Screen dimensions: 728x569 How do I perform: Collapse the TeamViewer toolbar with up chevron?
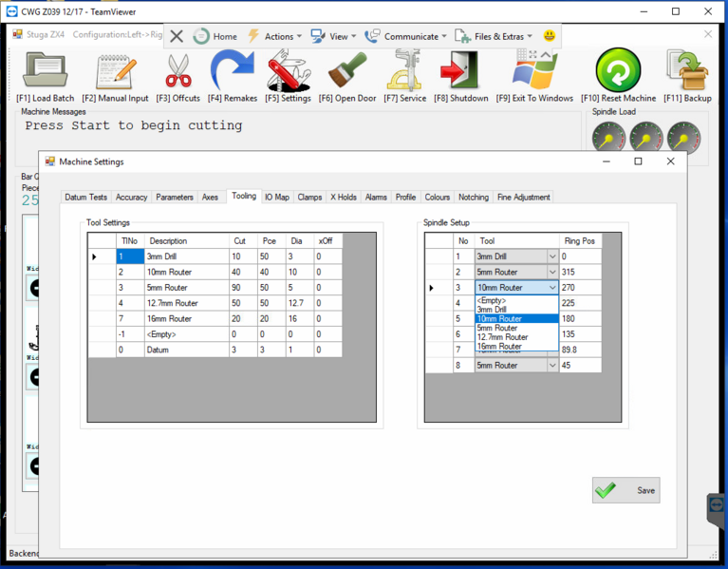coord(546,54)
